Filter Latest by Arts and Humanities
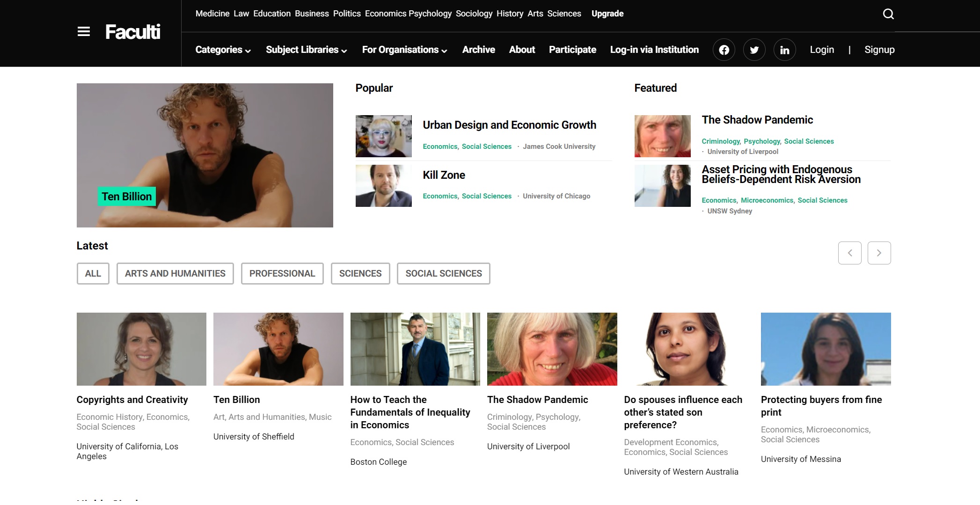The image size is (980, 505). click(x=175, y=273)
